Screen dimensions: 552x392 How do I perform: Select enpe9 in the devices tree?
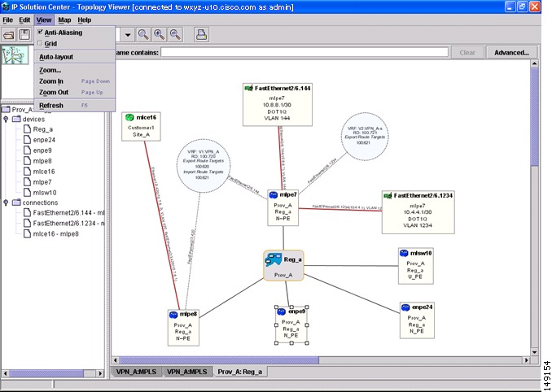[x=42, y=150]
